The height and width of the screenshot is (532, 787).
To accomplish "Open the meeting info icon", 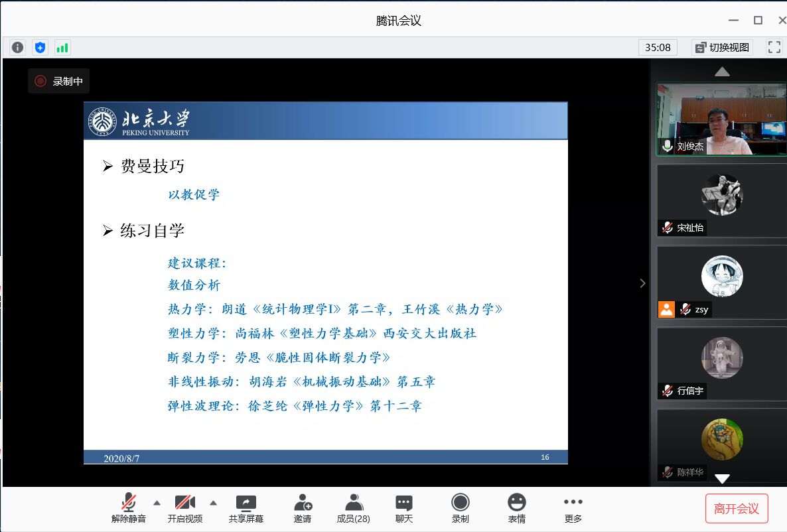I will (x=17, y=47).
